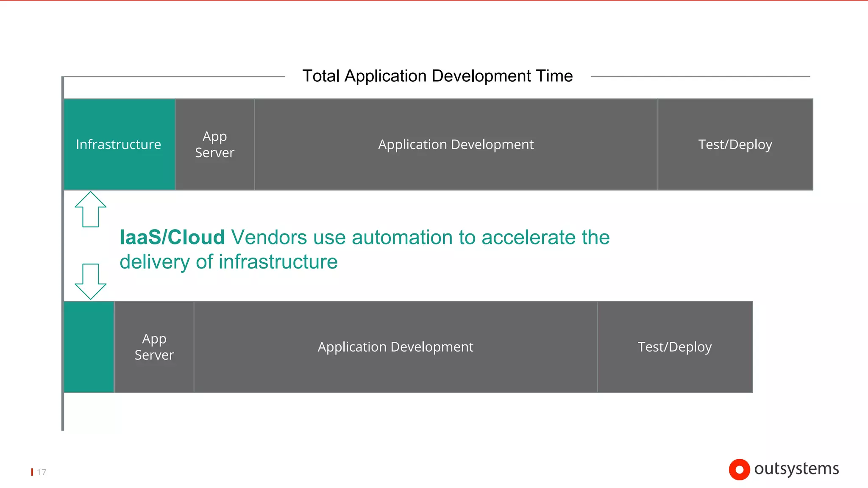Screen dimensions: 868x488
Task: Click the top-row App Server block
Action: pos(215,144)
